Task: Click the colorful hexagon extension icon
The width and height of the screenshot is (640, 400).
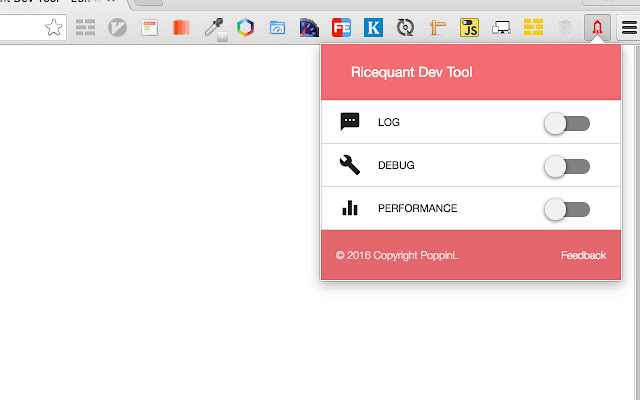Action: pos(245,28)
